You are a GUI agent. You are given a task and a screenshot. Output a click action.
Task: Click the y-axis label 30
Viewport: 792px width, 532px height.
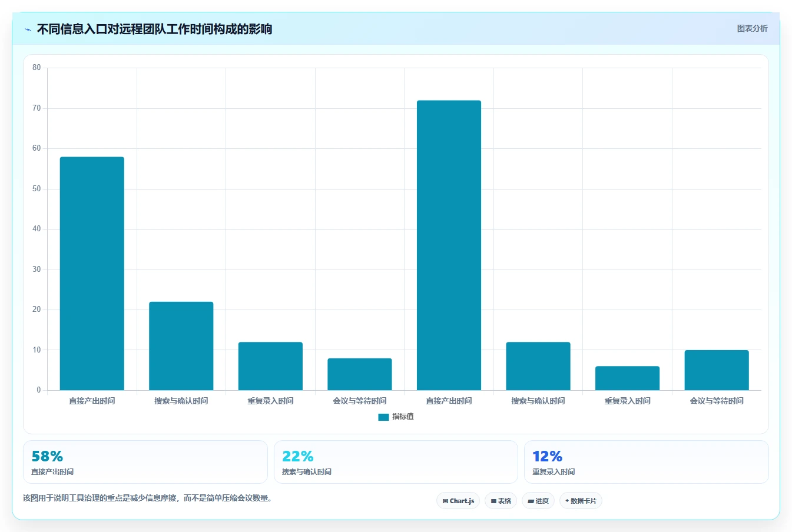tap(37, 270)
